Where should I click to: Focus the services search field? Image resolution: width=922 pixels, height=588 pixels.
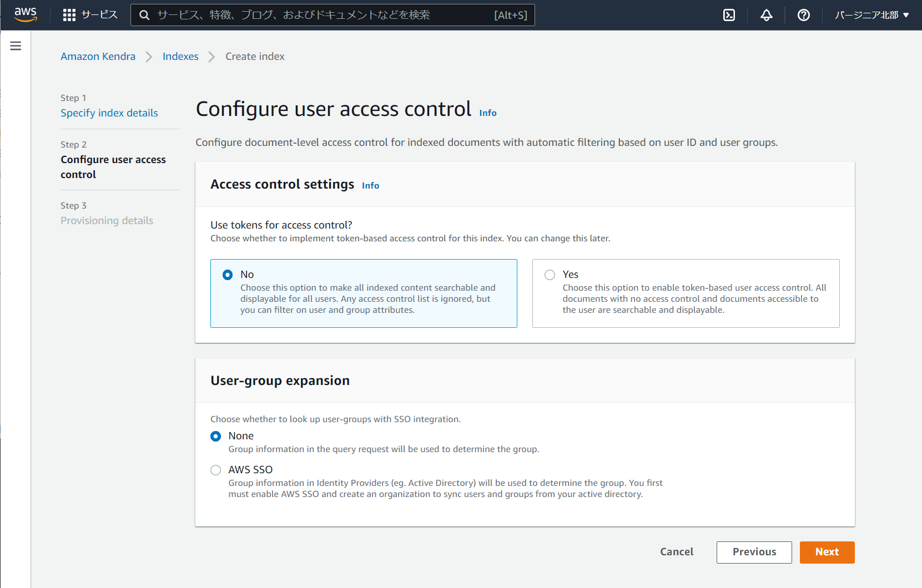click(332, 15)
